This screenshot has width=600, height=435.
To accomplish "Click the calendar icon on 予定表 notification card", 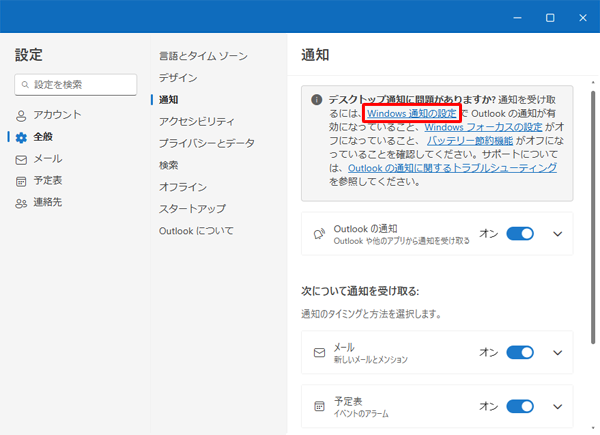I will (x=319, y=406).
